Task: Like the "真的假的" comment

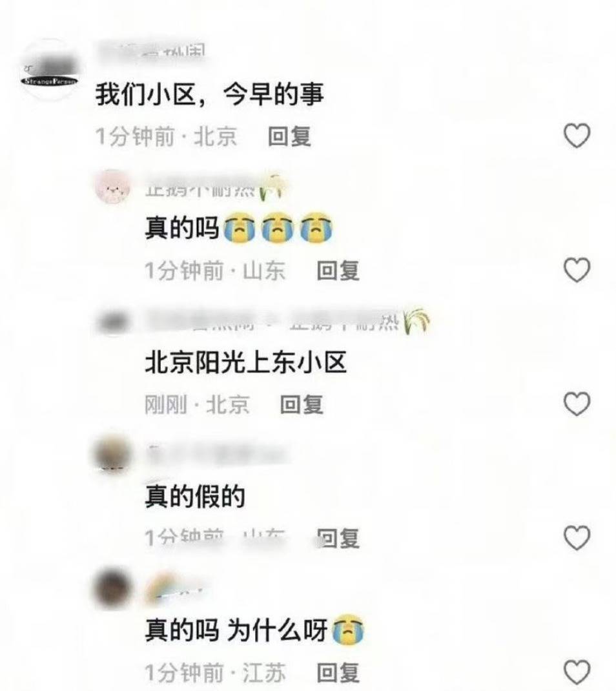Action: pyautogui.click(x=577, y=538)
